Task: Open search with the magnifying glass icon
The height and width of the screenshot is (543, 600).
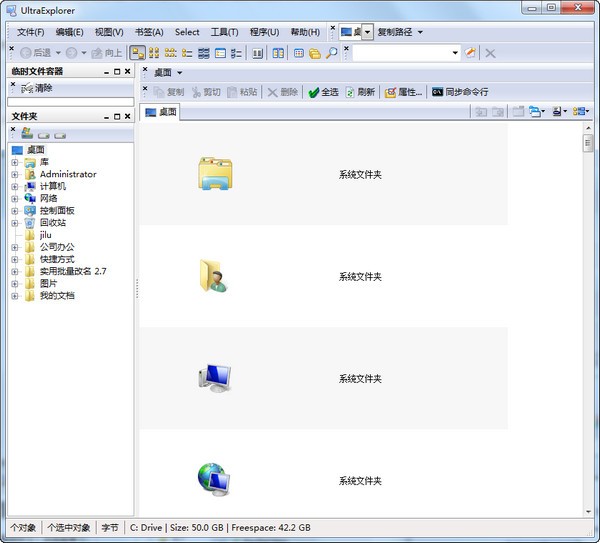Action: point(331,53)
